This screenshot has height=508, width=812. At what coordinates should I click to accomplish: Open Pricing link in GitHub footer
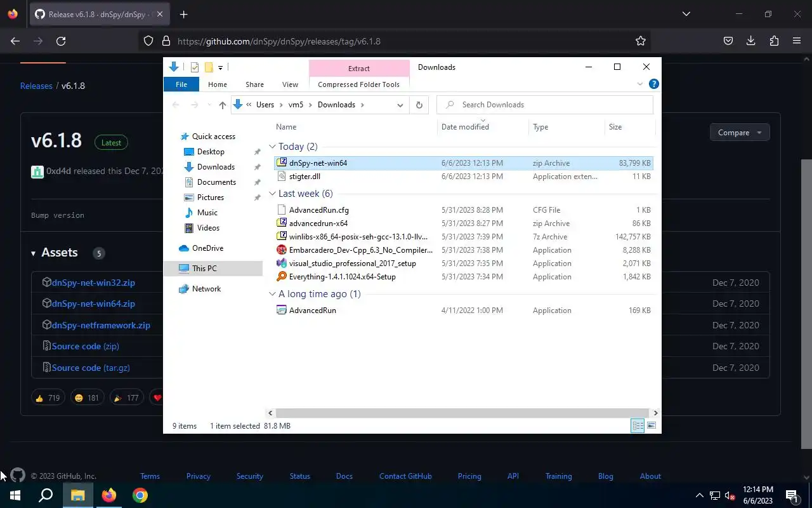(x=469, y=476)
